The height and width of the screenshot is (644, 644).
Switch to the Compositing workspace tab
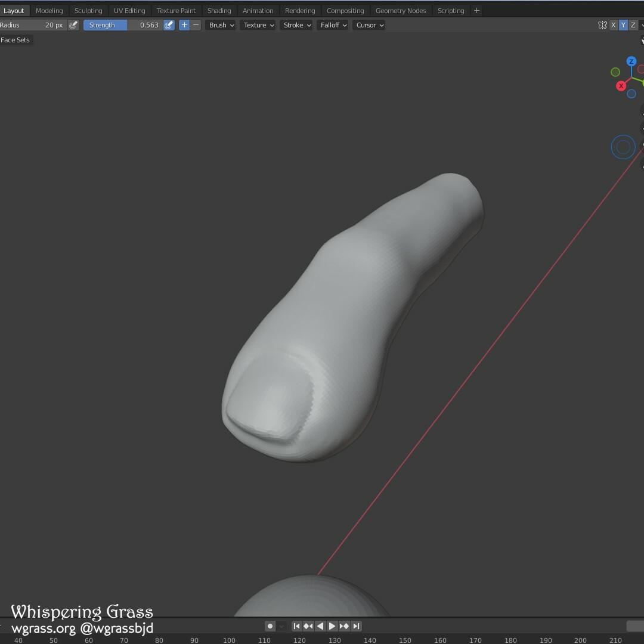click(x=345, y=11)
